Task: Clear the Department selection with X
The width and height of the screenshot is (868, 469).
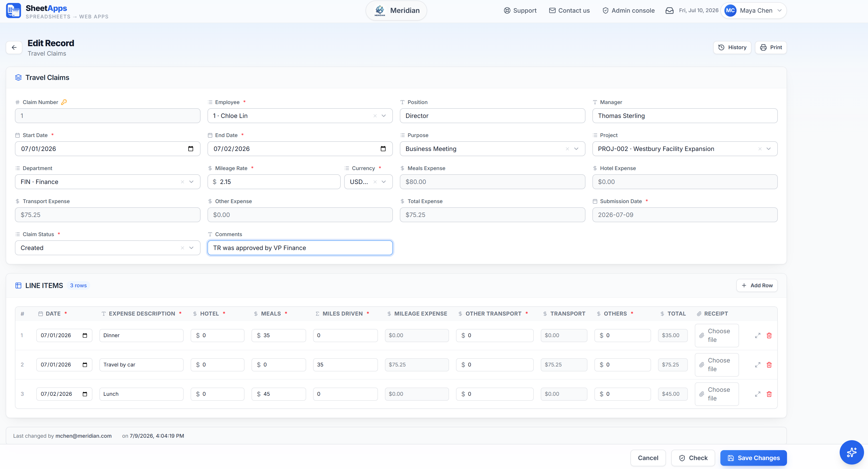Action: click(182, 182)
